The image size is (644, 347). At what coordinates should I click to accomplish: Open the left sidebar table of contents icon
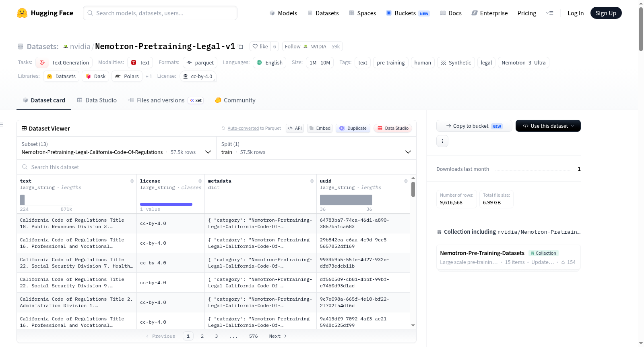(2, 125)
